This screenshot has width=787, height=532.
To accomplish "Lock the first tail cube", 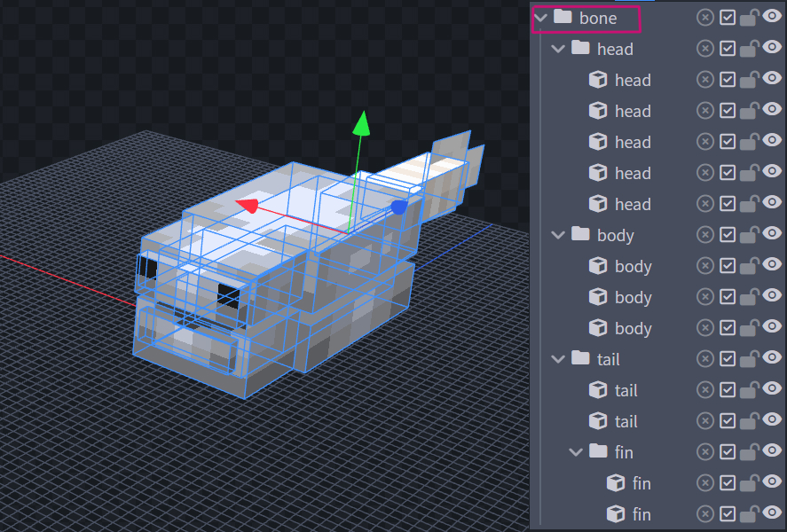I will tap(749, 390).
